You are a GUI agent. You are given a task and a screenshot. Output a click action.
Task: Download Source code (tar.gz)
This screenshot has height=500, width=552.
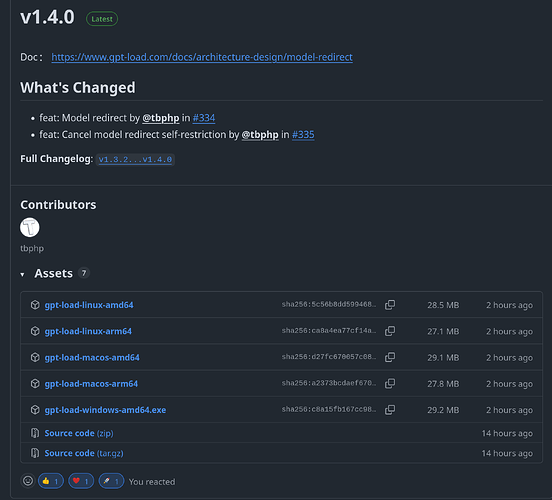point(84,453)
